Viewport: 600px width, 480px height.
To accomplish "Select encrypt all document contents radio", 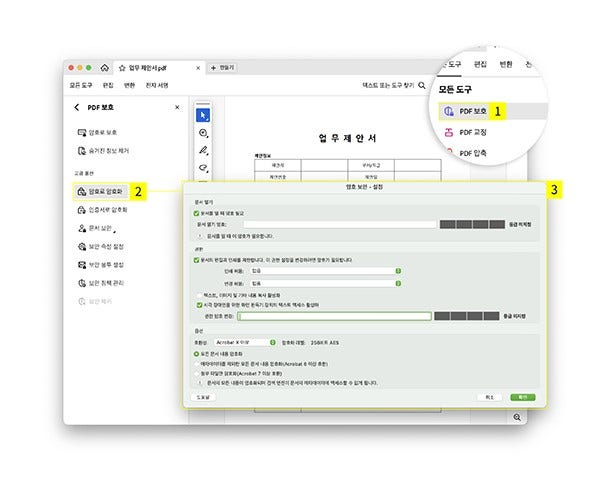I will coord(196,354).
